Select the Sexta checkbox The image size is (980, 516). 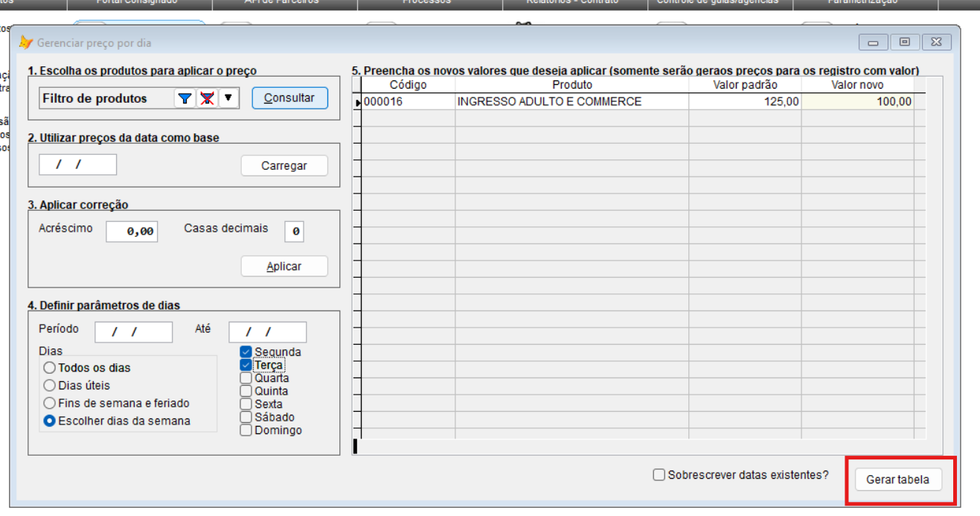point(246,404)
